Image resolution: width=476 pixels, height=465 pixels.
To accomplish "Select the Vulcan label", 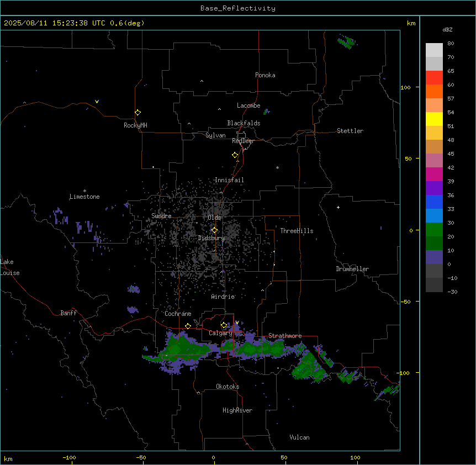I will click(300, 437).
